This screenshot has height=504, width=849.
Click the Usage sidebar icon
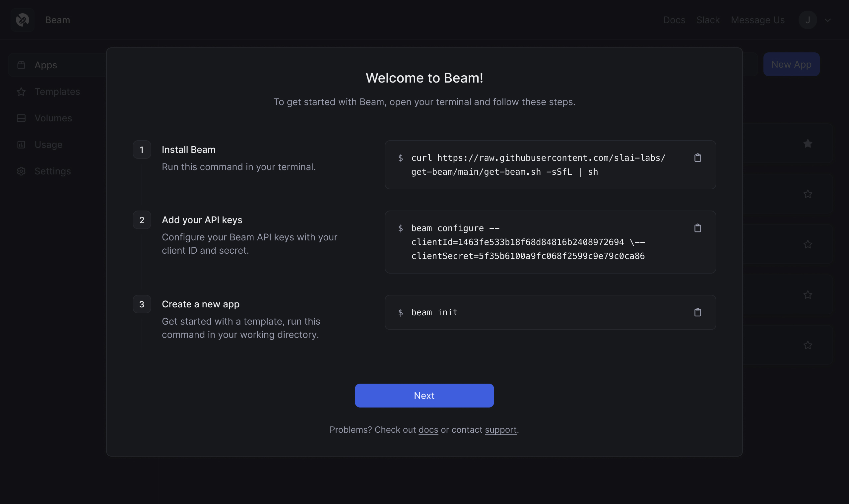[21, 145]
